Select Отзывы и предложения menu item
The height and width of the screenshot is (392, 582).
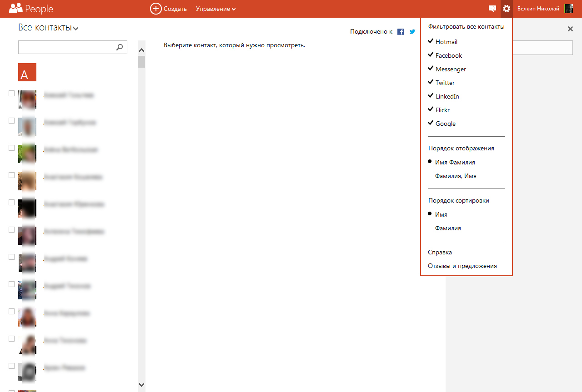(x=462, y=266)
